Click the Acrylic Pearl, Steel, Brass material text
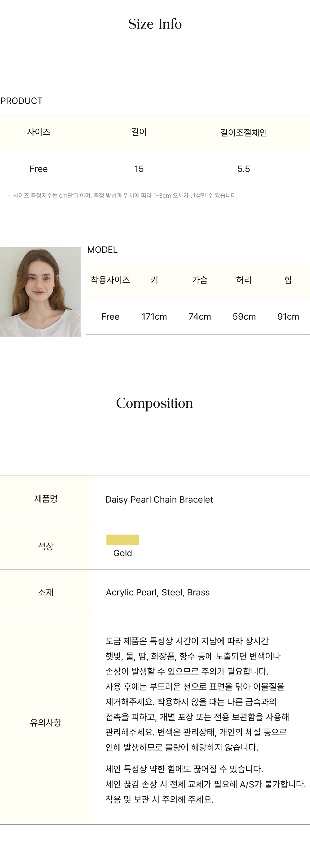 pos(158,592)
